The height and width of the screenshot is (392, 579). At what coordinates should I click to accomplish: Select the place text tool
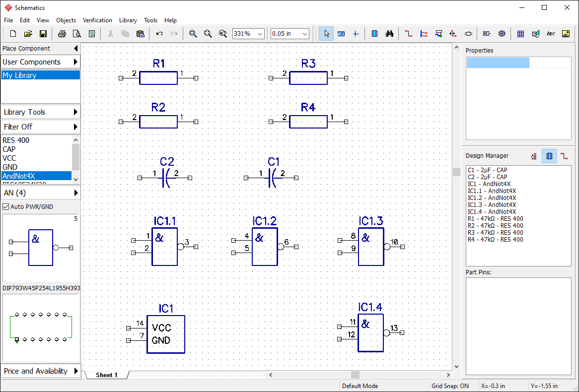click(551, 34)
